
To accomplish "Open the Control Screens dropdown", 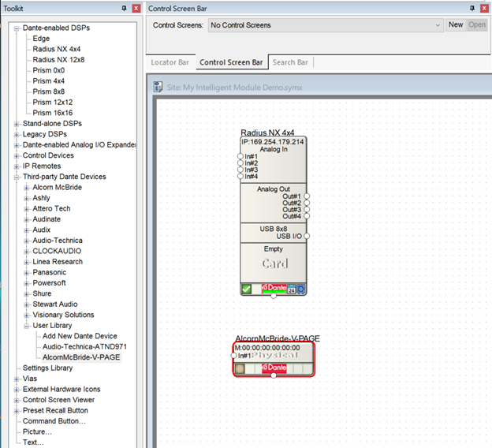I will point(326,25).
